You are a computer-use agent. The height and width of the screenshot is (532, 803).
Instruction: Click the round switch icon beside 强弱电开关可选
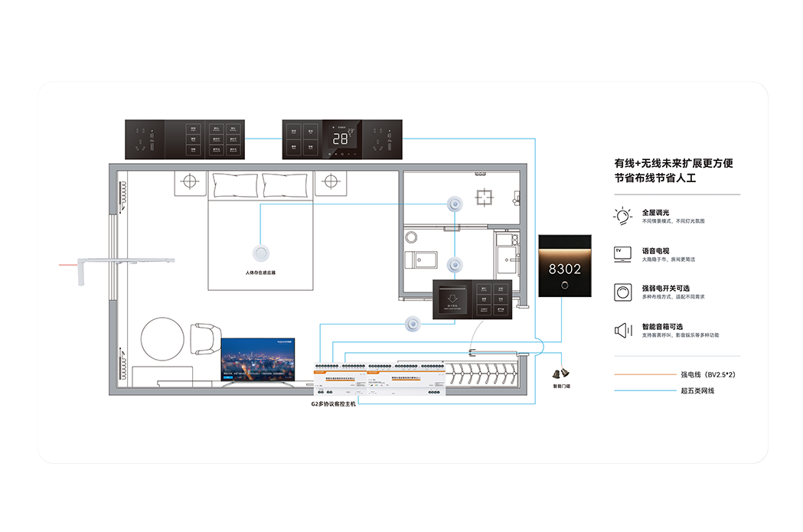click(x=623, y=292)
